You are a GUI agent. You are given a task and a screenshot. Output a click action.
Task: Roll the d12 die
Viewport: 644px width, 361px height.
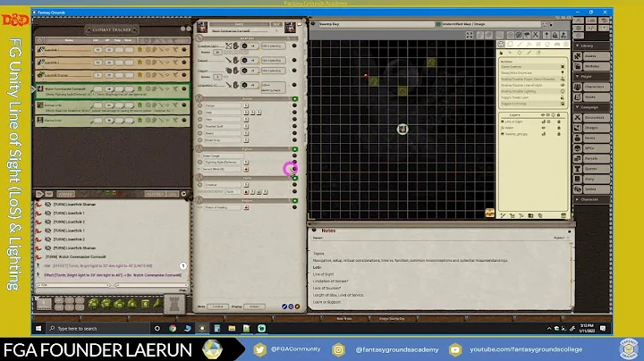(x=106, y=304)
